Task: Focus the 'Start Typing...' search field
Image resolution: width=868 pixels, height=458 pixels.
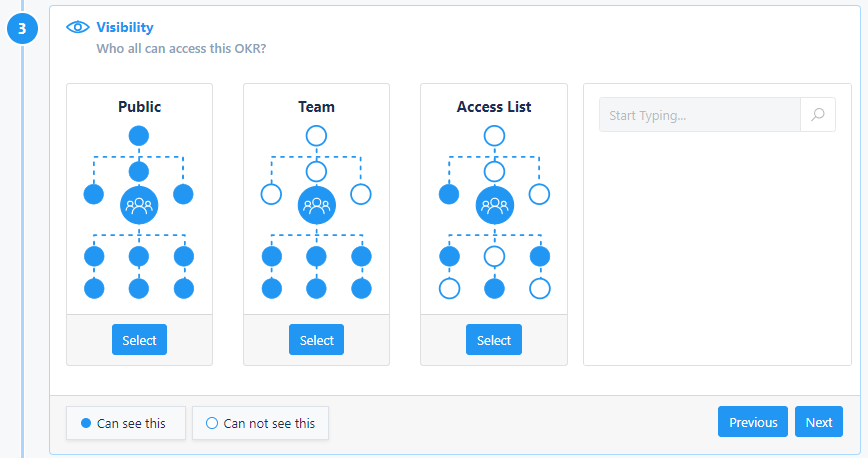Action: (699, 115)
